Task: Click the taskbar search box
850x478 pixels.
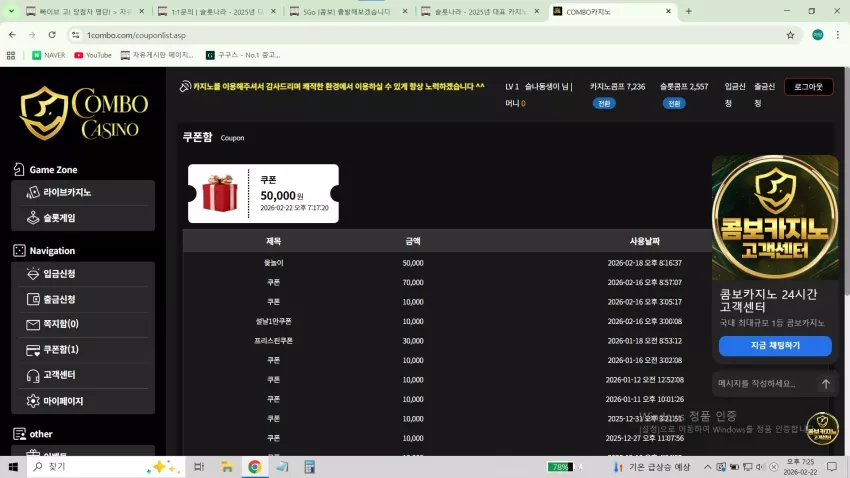Action: [x=106, y=467]
